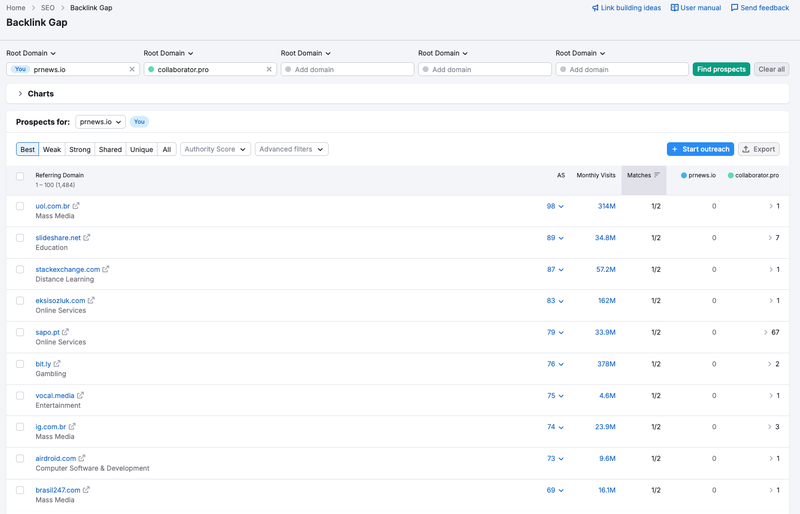Viewport: 800px width, 514px height.
Task: Remove prnews.io from the domain field
Action: tap(132, 69)
